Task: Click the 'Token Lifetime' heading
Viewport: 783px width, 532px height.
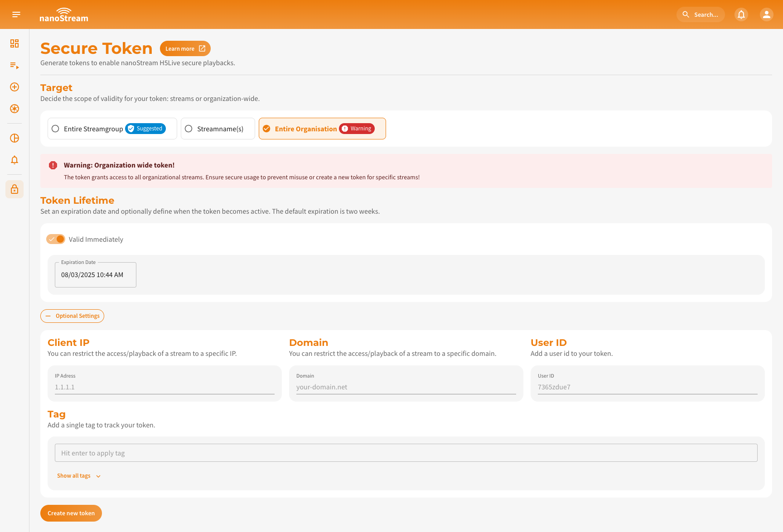Action: 77,200
